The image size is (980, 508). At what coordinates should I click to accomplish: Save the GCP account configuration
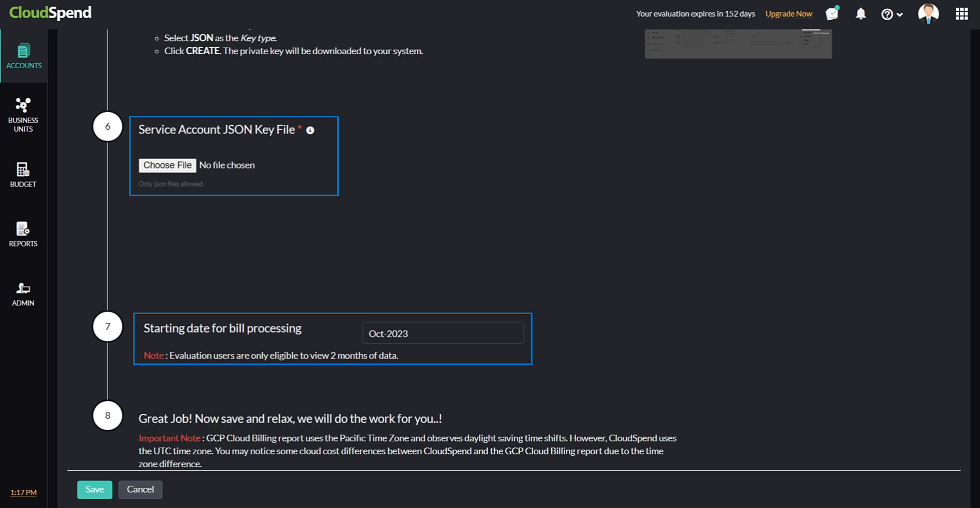pos(94,489)
